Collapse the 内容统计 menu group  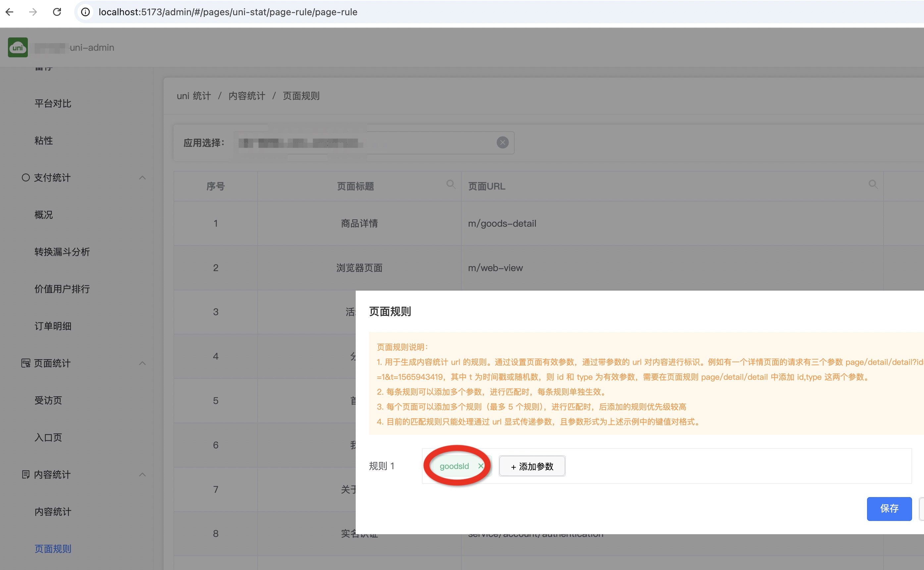coord(142,474)
